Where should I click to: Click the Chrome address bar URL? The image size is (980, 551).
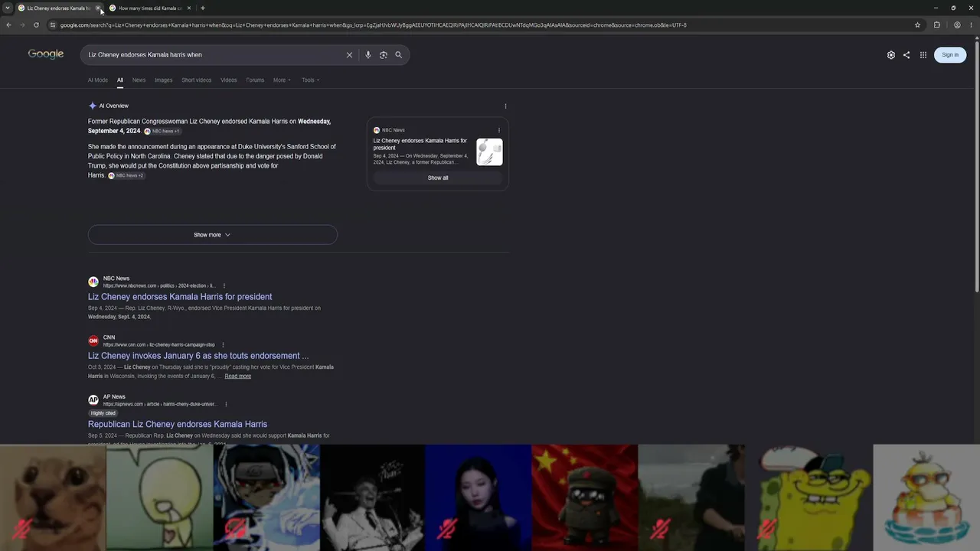pyautogui.click(x=373, y=25)
